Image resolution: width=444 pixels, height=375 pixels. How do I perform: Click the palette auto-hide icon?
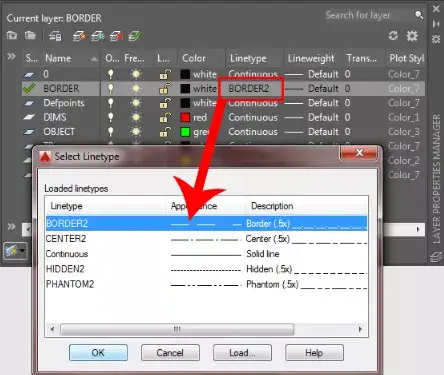coord(436,24)
